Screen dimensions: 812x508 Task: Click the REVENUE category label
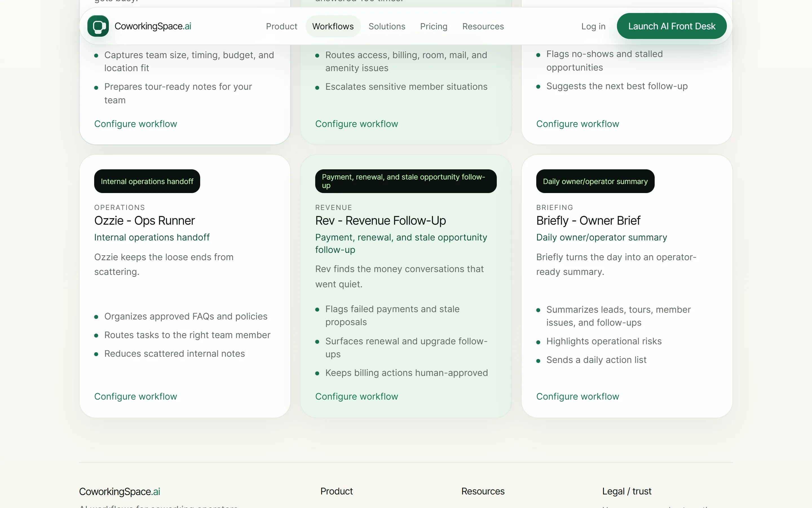point(334,208)
